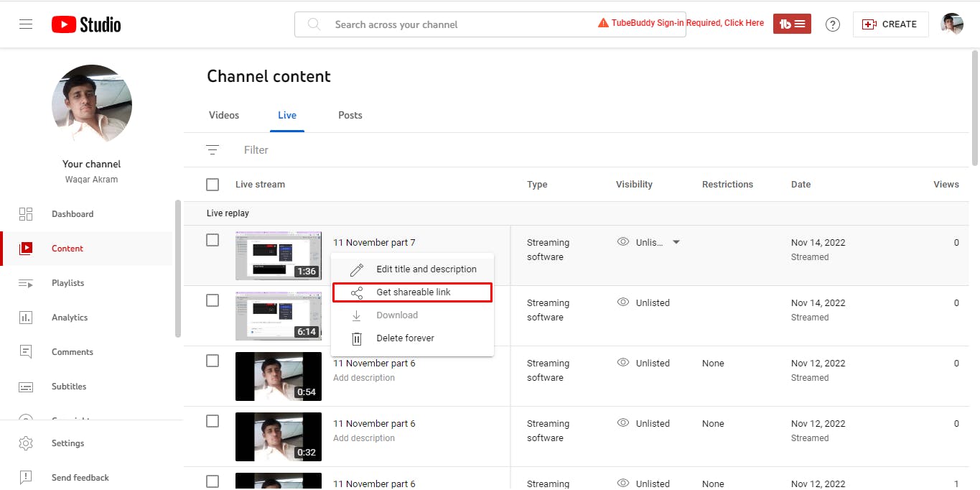Tick checkbox for 6:14 video row

tap(213, 300)
